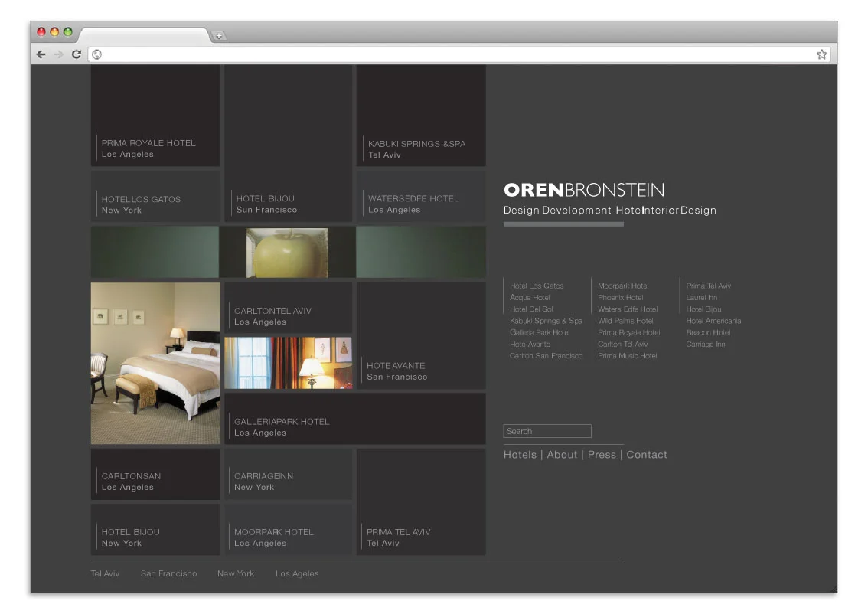This screenshot has width=868, height=614.
Task: Select Wild Palms Hotel in list
Action: [625, 321]
